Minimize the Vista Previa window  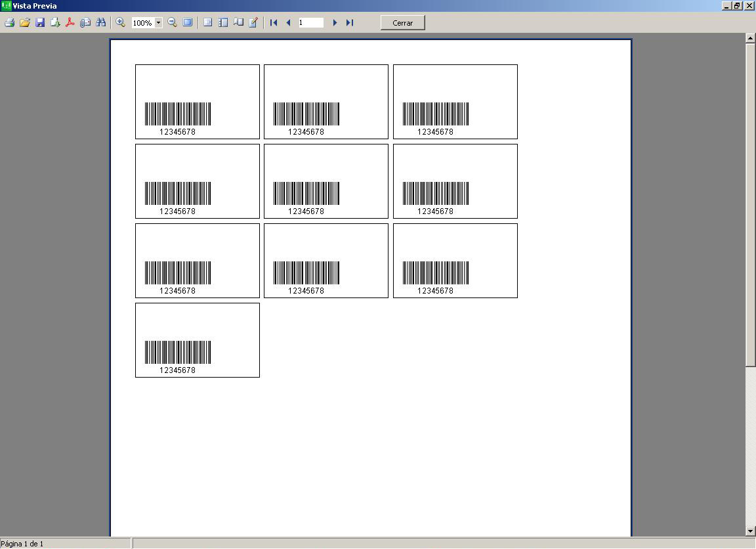726,6
